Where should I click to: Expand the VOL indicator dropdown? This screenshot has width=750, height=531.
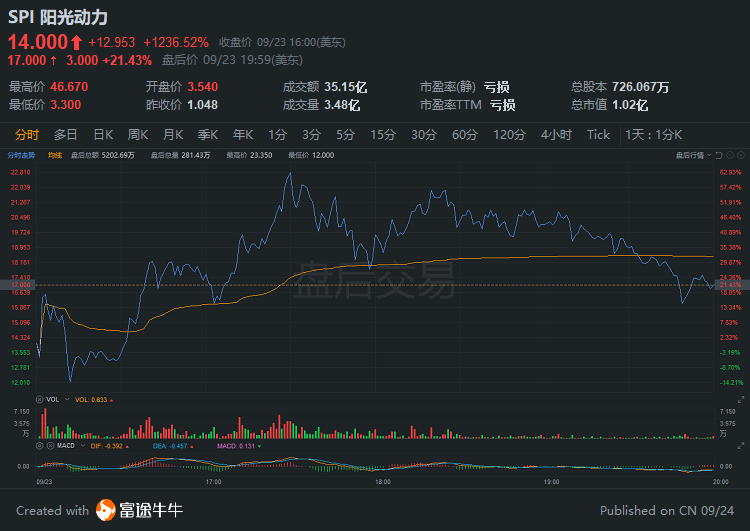point(66,399)
